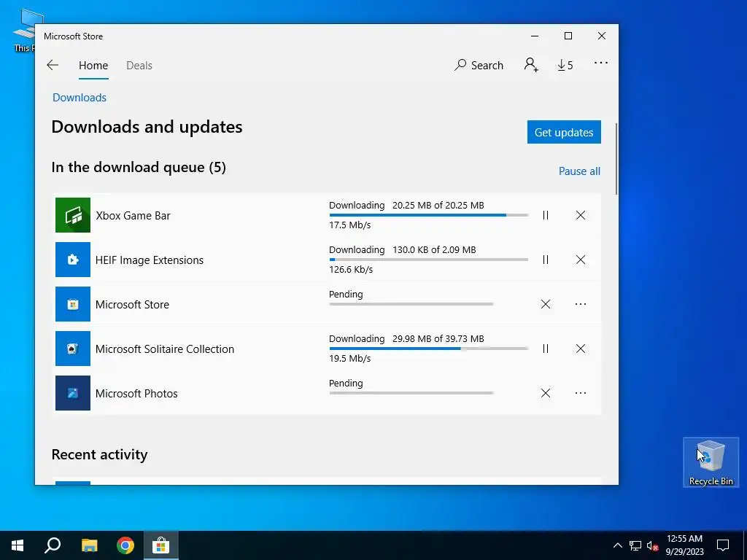Open more options for Microsoft Store row

point(580,304)
